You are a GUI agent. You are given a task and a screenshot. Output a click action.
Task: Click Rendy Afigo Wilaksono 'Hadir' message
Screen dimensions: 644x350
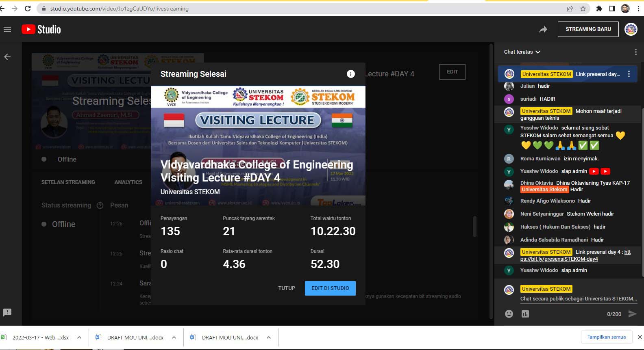(568, 201)
